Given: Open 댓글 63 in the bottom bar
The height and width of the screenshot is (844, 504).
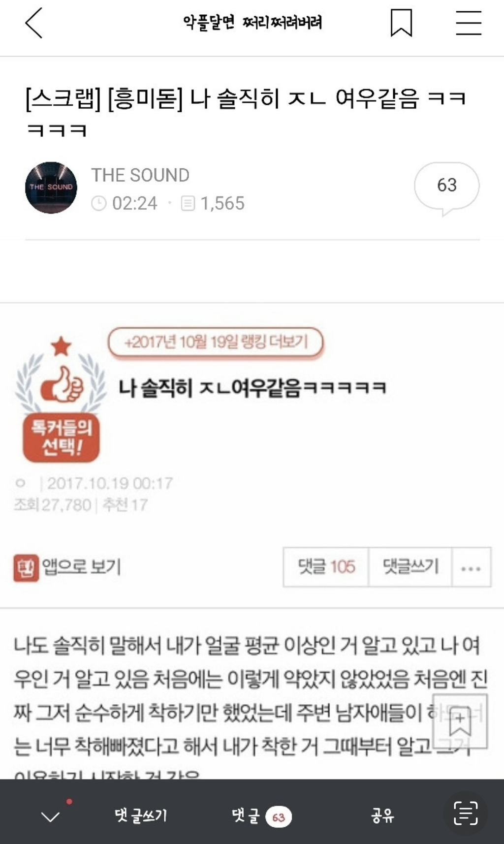Looking at the screenshot, I should click(x=261, y=816).
